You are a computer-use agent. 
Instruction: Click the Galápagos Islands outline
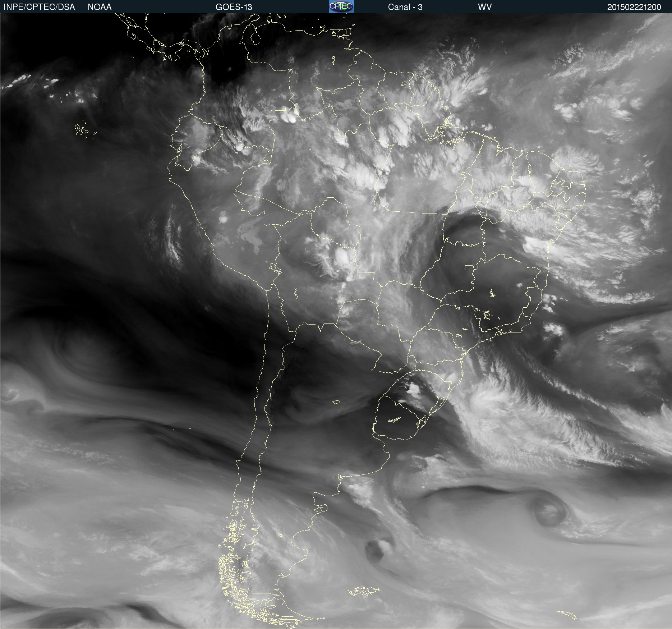click(81, 130)
